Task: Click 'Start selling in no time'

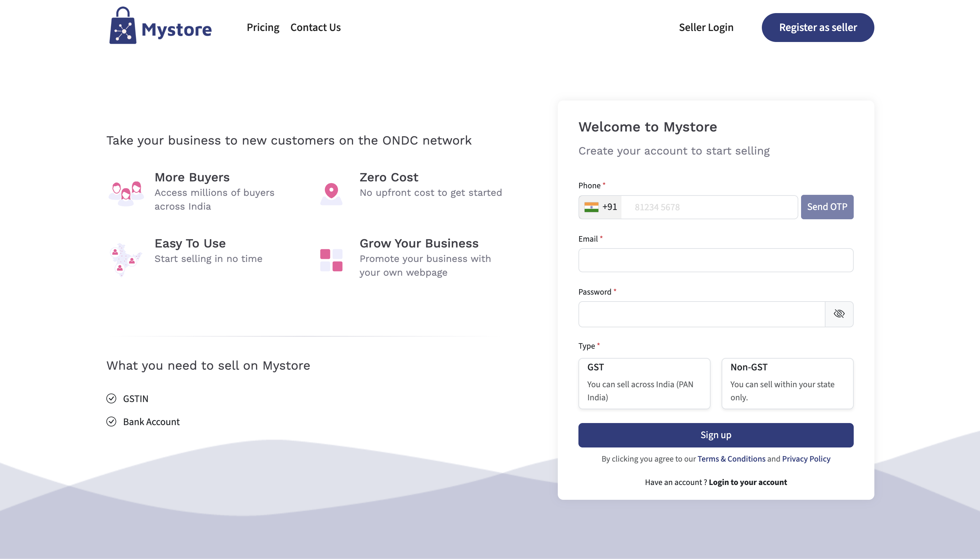Action: [209, 259]
